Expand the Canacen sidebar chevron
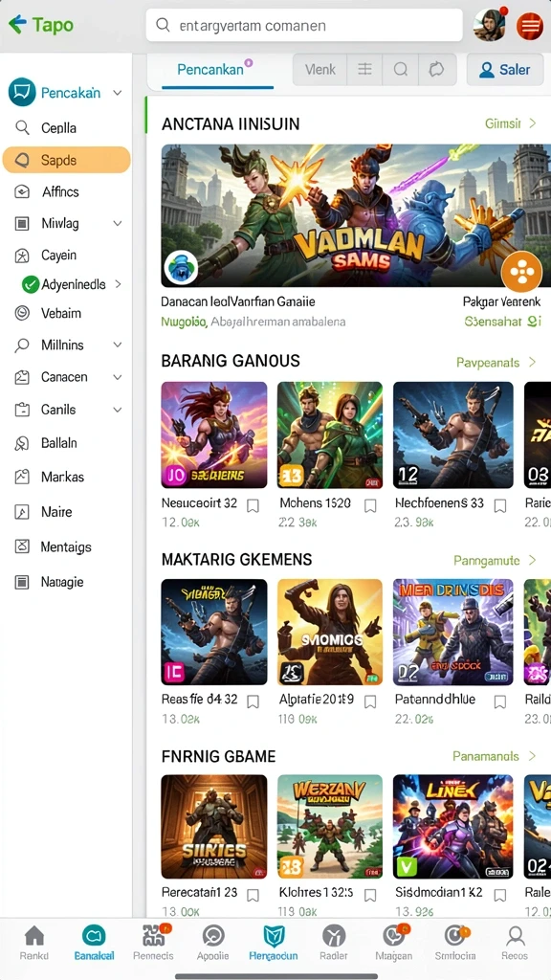Viewport: 551px width, 980px height. 117,377
